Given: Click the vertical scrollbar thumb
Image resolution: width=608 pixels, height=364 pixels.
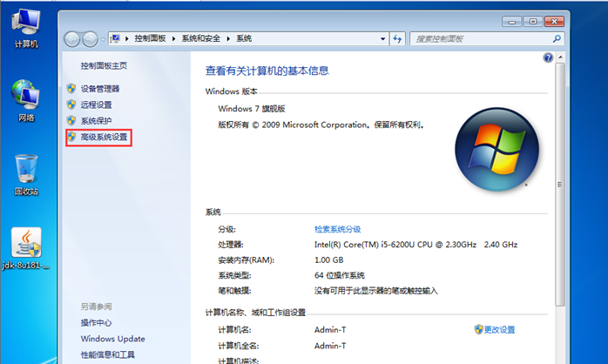Looking at the screenshot, I should [560, 185].
